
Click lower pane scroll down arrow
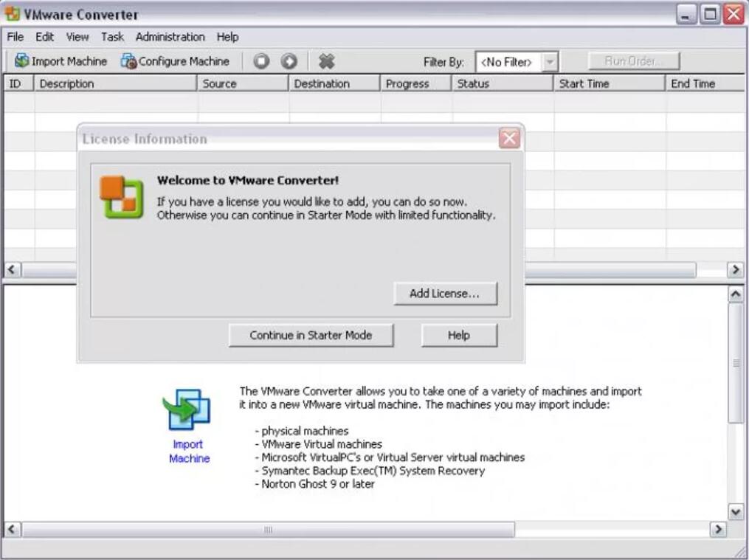tap(736, 512)
